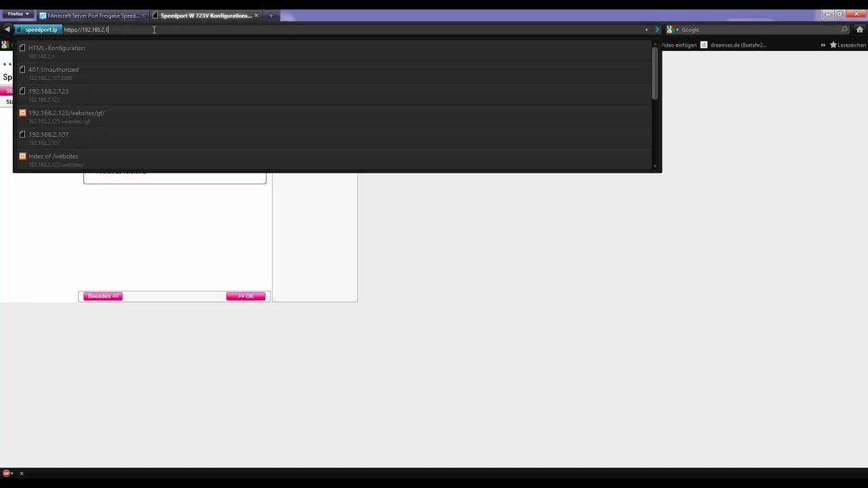This screenshot has height=488, width=868.
Task: Open the Lesezeichen bookmarks menu
Action: [x=848, y=45]
